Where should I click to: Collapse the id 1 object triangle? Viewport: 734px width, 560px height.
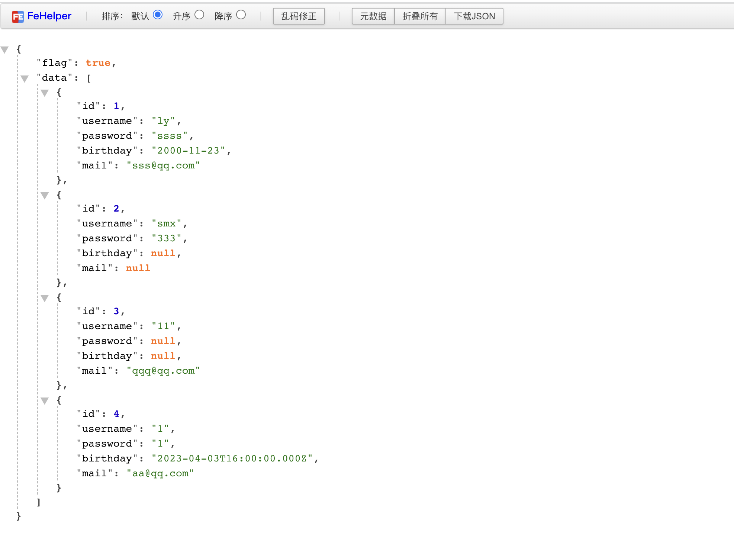coord(45,93)
